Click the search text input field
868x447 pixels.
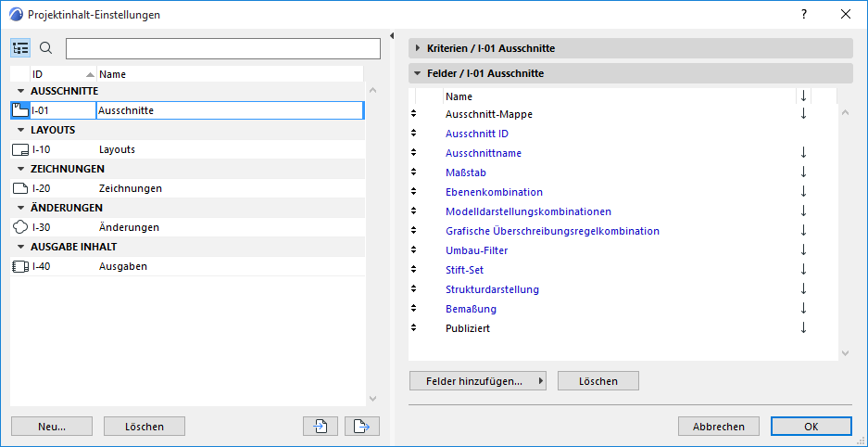pyautogui.click(x=223, y=48)
